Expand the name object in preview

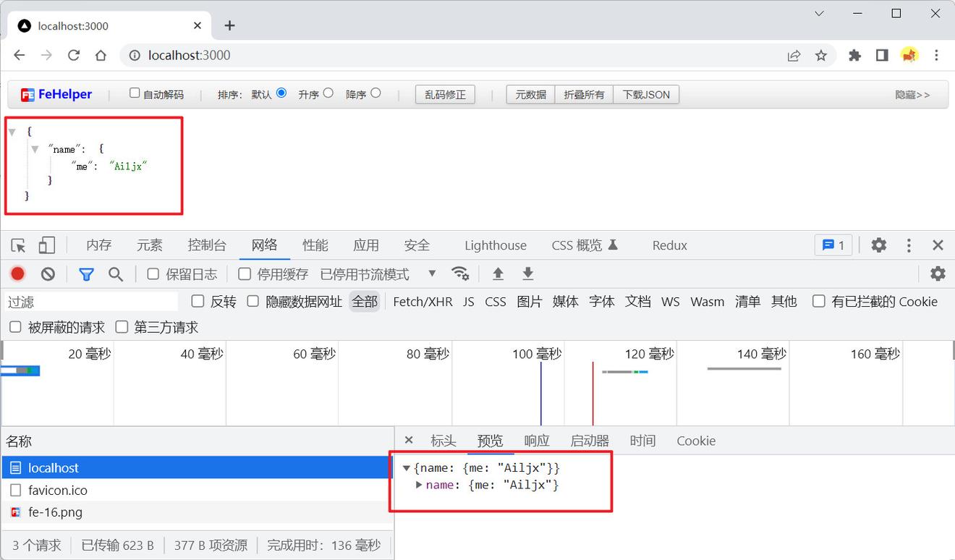click(x=419, y=485)
